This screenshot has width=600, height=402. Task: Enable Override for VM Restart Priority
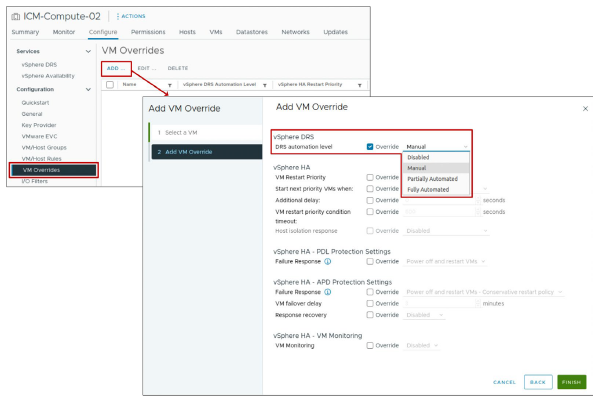pyautogui.click(x=370, y=177)
